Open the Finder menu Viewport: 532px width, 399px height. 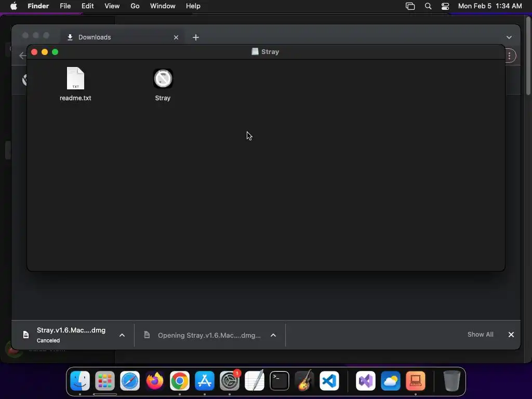38,6
